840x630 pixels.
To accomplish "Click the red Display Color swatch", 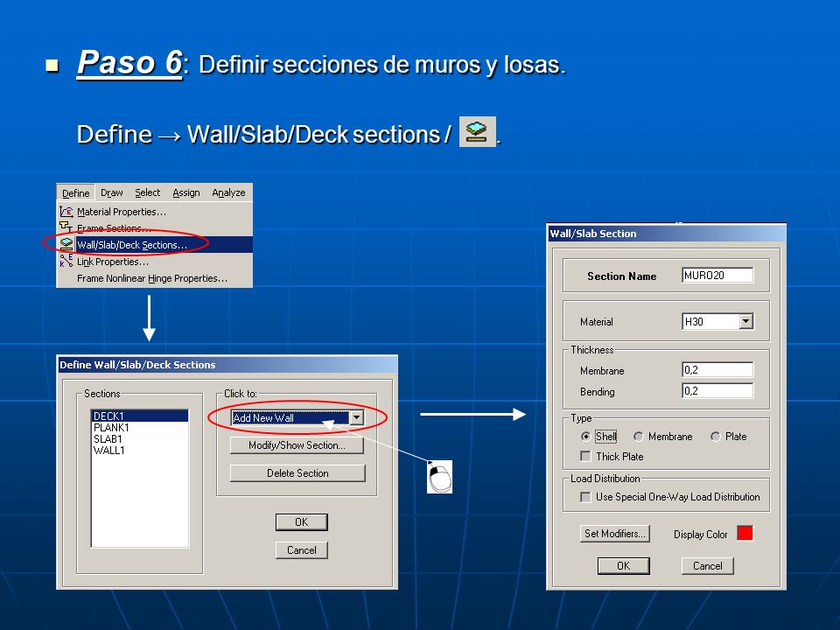I will coord(745,533).
